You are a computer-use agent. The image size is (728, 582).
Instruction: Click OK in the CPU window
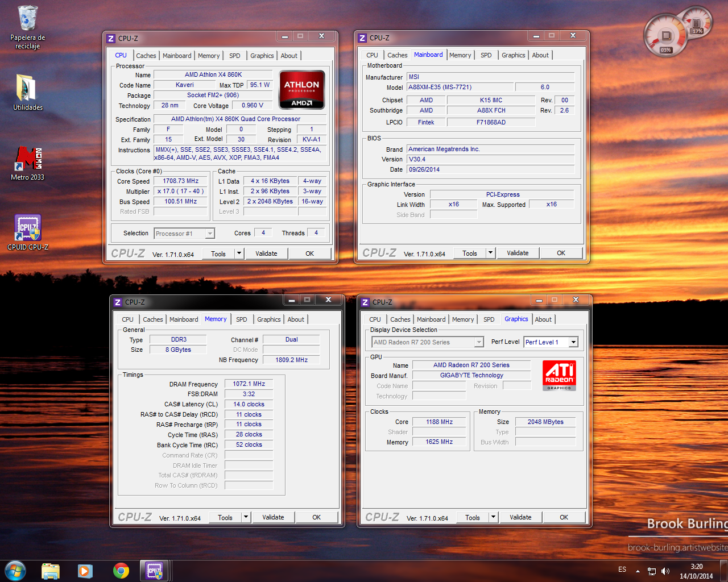[x=310, y=253]
